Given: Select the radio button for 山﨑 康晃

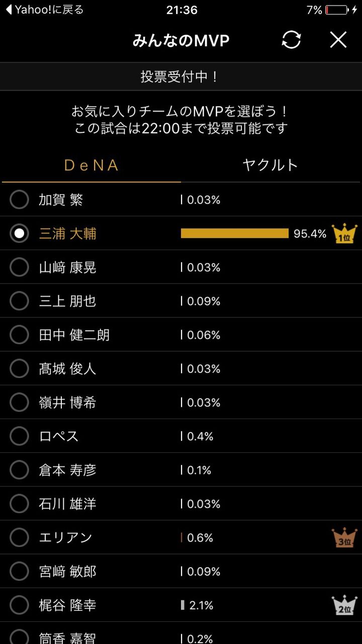Looking at the screenshot, I should coord(19,267).
